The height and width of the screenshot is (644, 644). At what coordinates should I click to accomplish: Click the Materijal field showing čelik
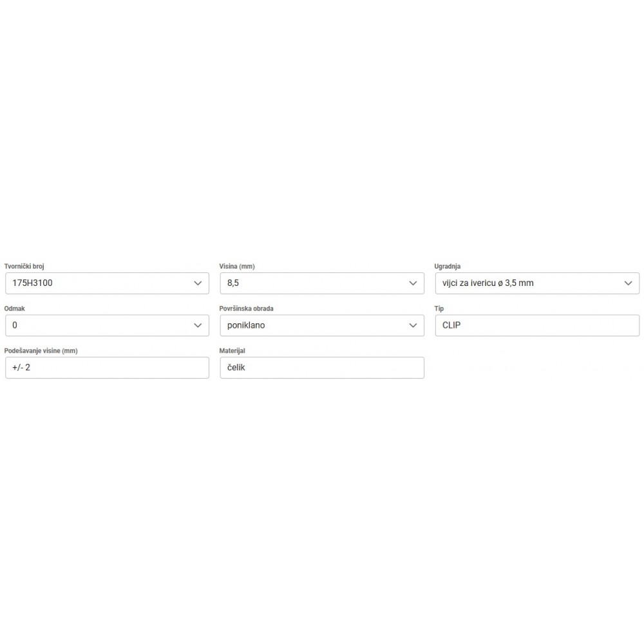[x=322, y=368]
